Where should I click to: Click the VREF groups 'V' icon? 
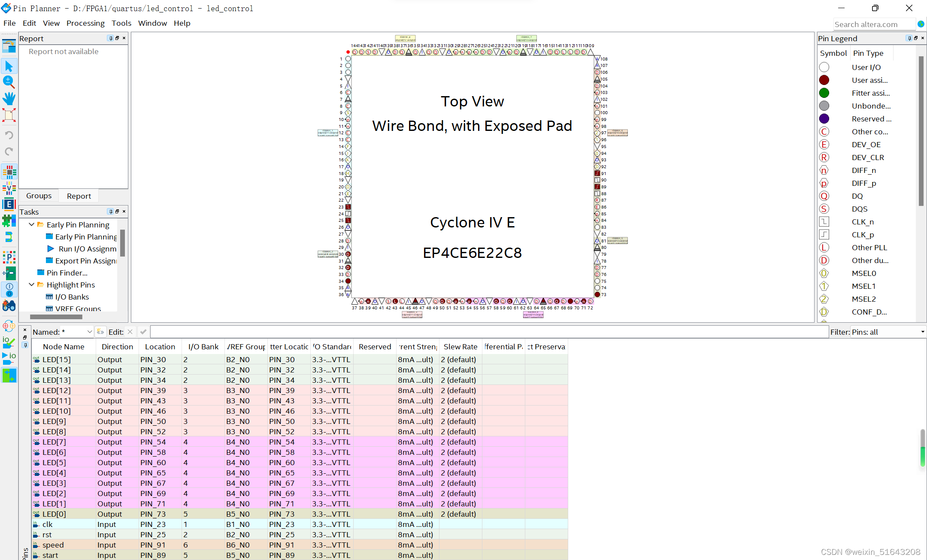9,188
